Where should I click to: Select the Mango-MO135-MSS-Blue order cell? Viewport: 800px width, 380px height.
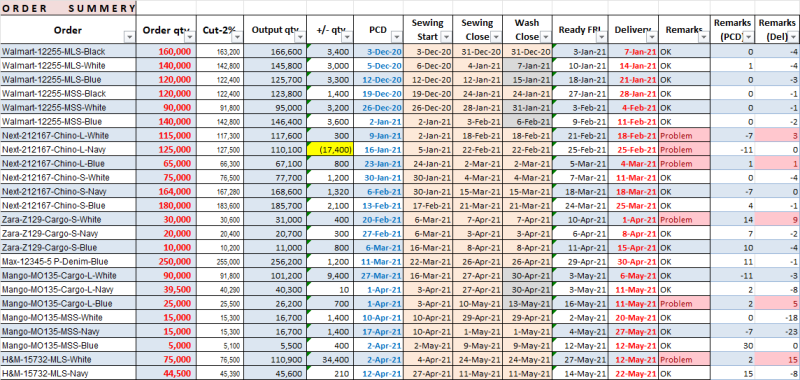[x=68, y=345]
